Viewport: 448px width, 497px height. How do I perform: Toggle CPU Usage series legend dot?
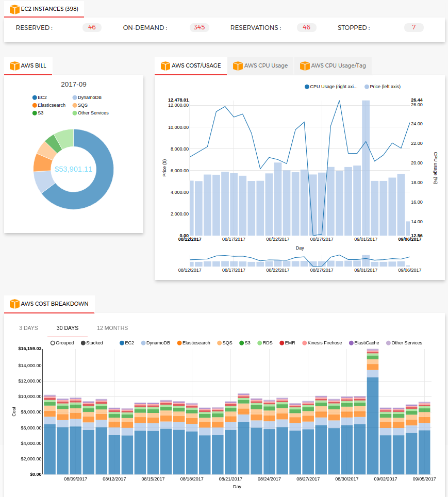point(307,87)
